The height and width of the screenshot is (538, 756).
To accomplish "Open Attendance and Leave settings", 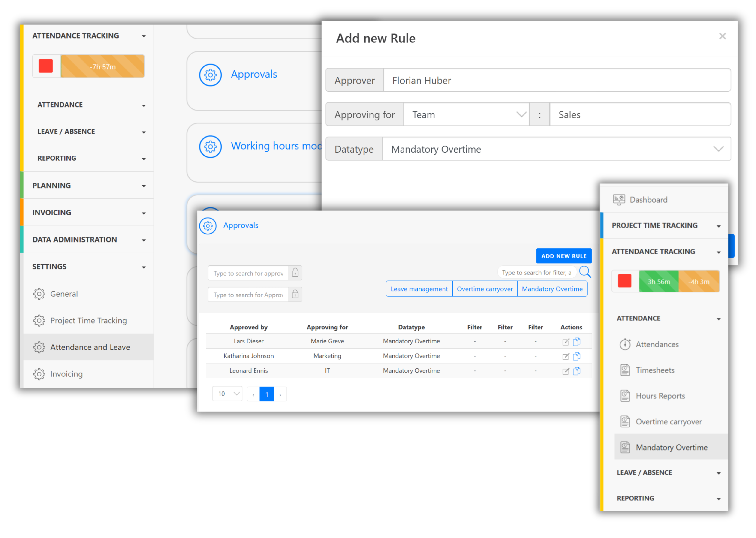I will pyautogui.click(x=90, y=347).
